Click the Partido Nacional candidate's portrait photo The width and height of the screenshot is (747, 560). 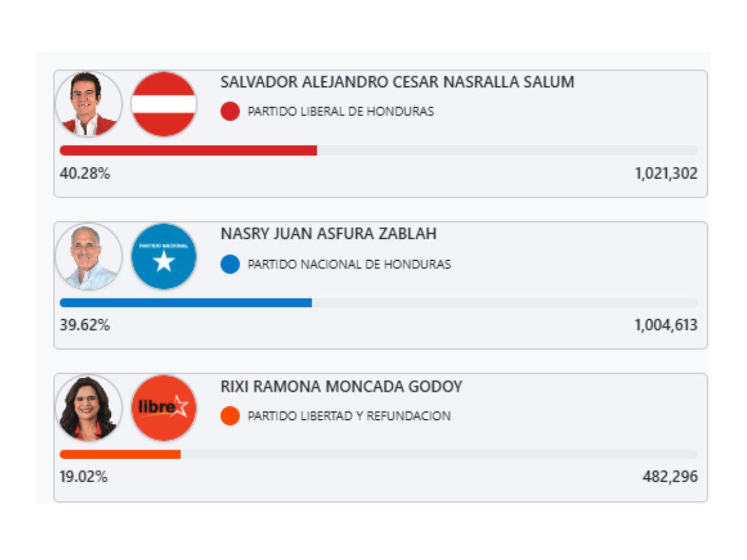coord(88,256)
